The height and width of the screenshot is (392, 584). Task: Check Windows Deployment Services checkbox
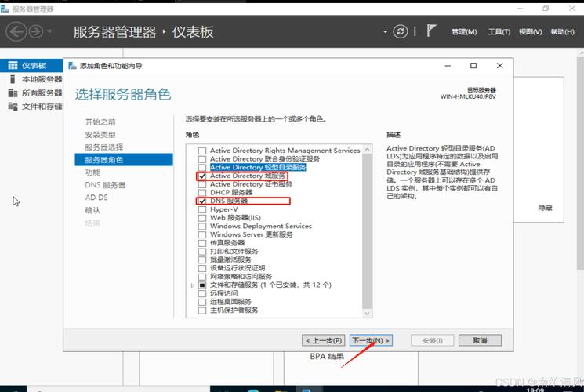point(202,226)
